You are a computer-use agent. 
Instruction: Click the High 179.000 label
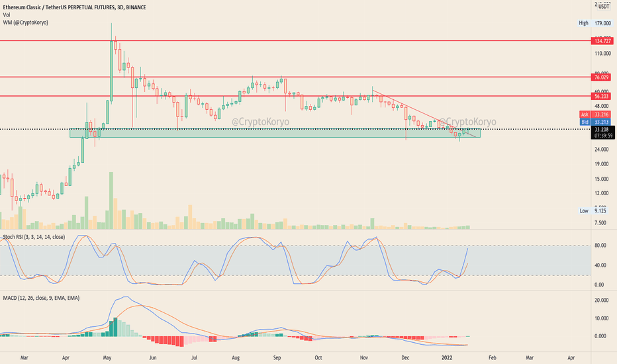pos(594,23)
